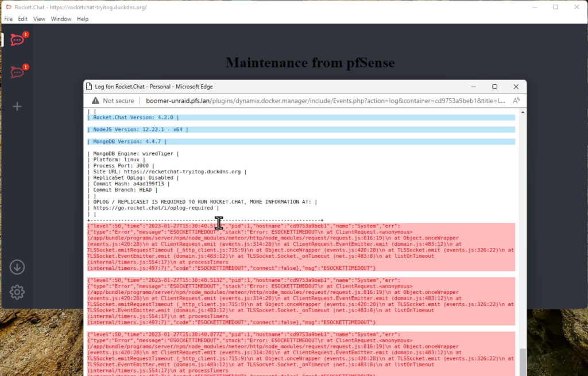The width and height of the screenshot is (588, 376).
Task: Click the "Platform: linux" log line
Action: click(x=116, y=160)
